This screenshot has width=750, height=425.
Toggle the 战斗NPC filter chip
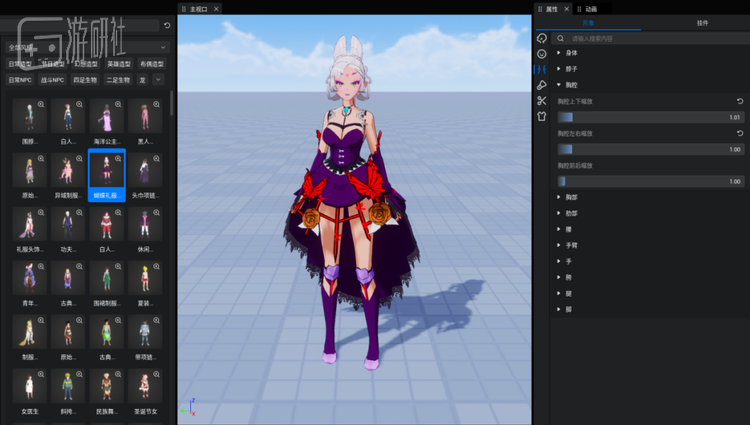tap(53, 80)
